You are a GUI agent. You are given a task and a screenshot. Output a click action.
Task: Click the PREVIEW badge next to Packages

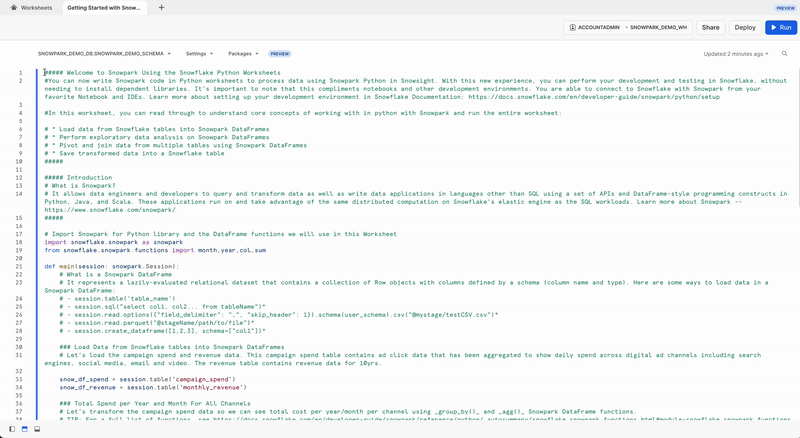tap(280, 54)
